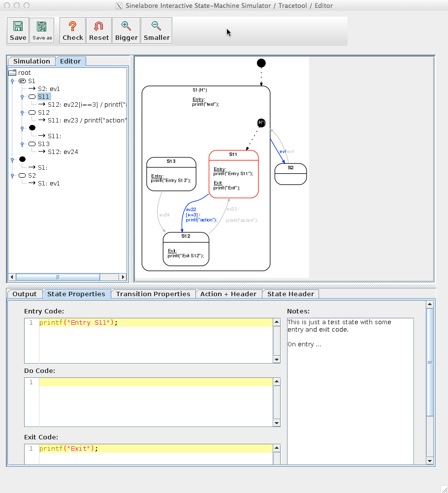The image size is (448, 493).
Task: Click the tree panel horizontal scrollbar
Action: point(58,277)
